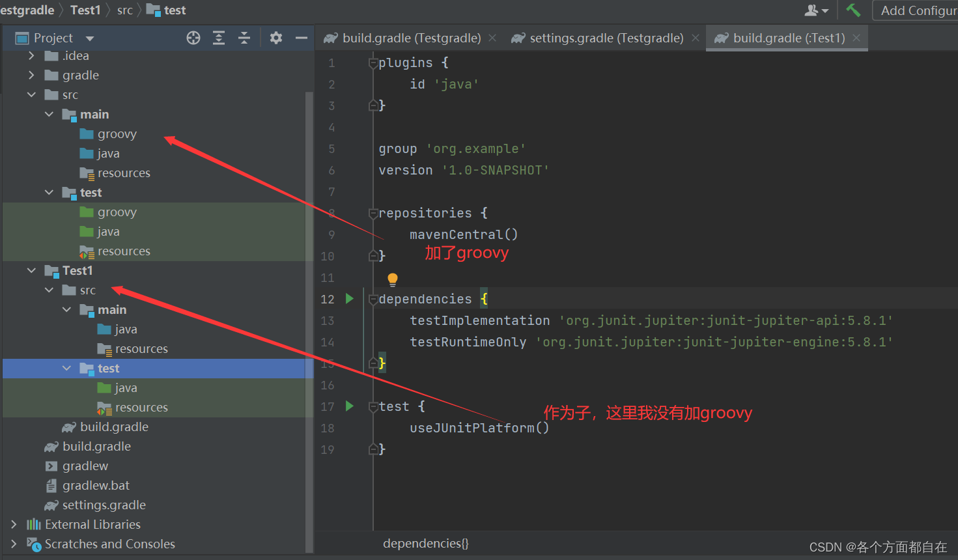Image resolution: width=958 pixels, height=560 pixels.
Task: Select settings.gradle file in project tree
Action: [95, 505]
